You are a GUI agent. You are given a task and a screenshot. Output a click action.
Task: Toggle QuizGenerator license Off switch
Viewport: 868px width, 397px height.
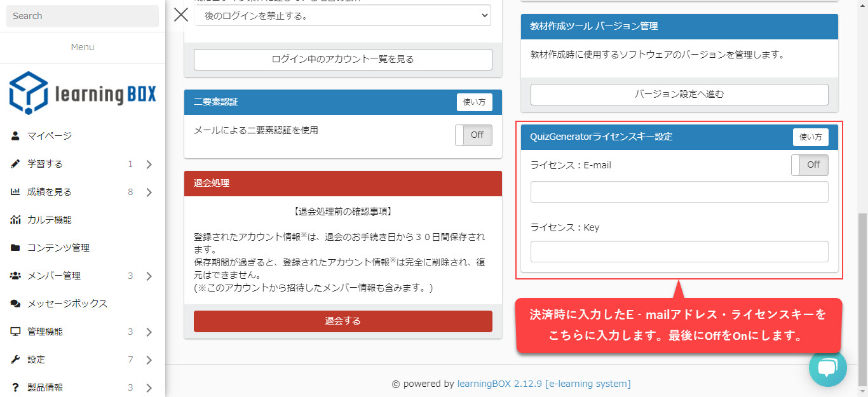tap(810, 165)
